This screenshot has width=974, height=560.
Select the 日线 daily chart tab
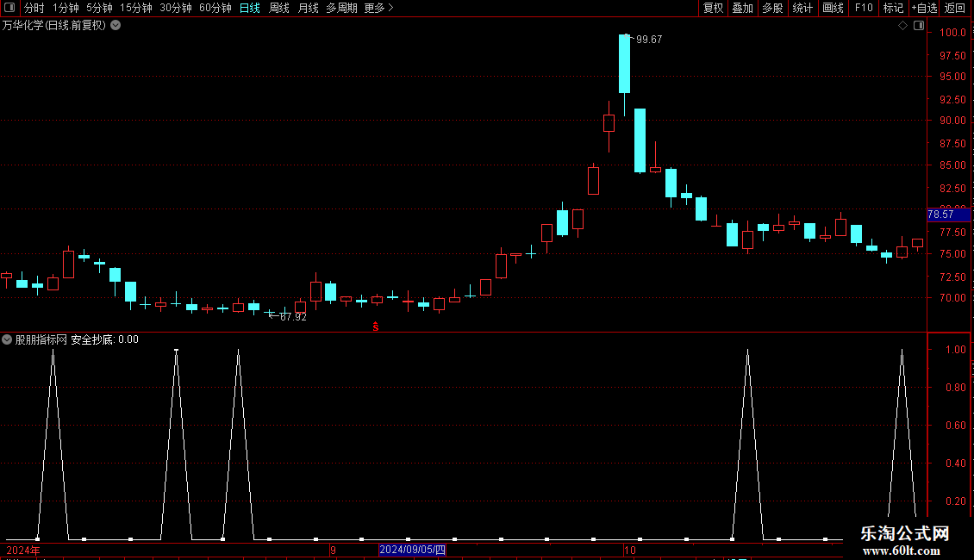[x=250, y=8]
